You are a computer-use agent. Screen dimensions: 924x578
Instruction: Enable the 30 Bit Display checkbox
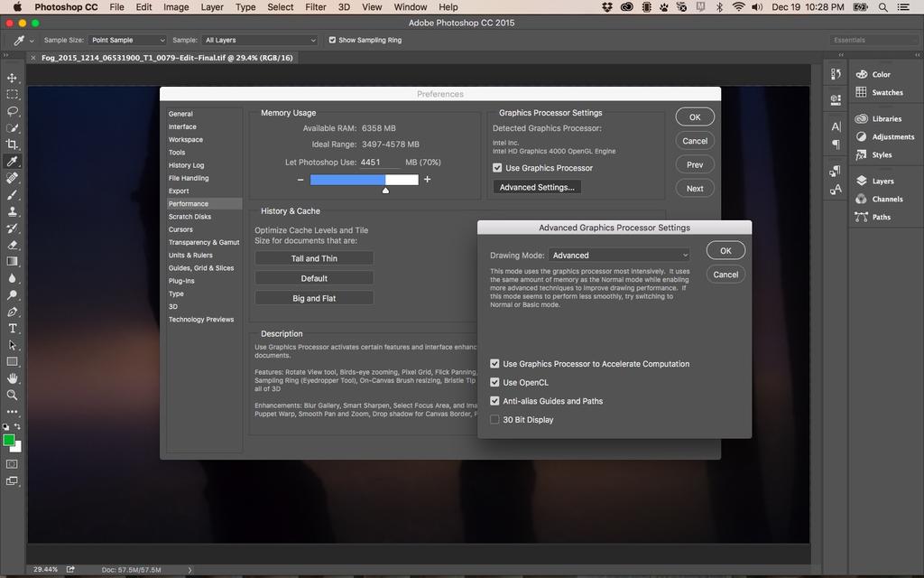tap(494, 420)
